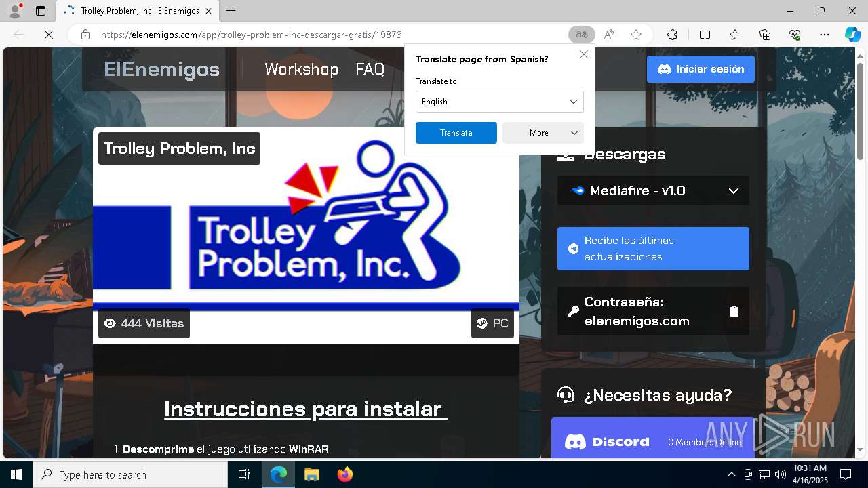This screenshot has width=868, height=488.
Task: Open the Windows Start menu
Action: coord(16,474)
